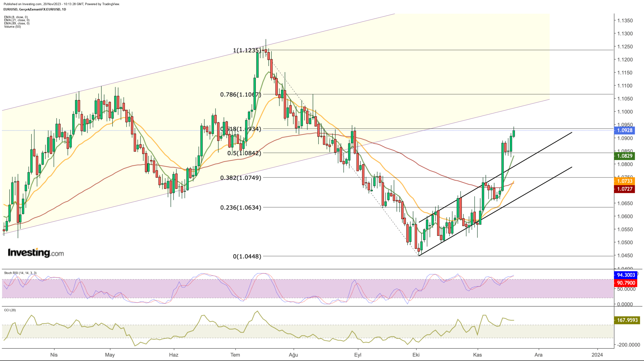The height and width of the screenshot is (361, 644).
Task: Click the 1.0600 price scale label
Action: (625, 216)
